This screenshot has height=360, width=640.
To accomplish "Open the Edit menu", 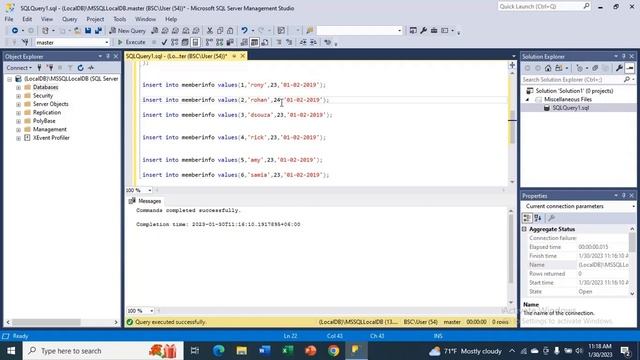I will pos(27,19).
